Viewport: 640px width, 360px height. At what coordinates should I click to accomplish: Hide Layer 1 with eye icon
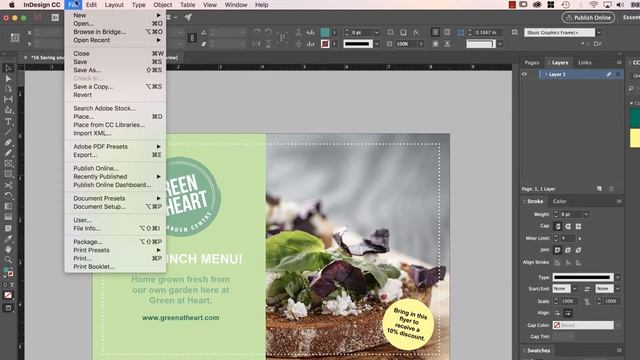tap(524, 74)
